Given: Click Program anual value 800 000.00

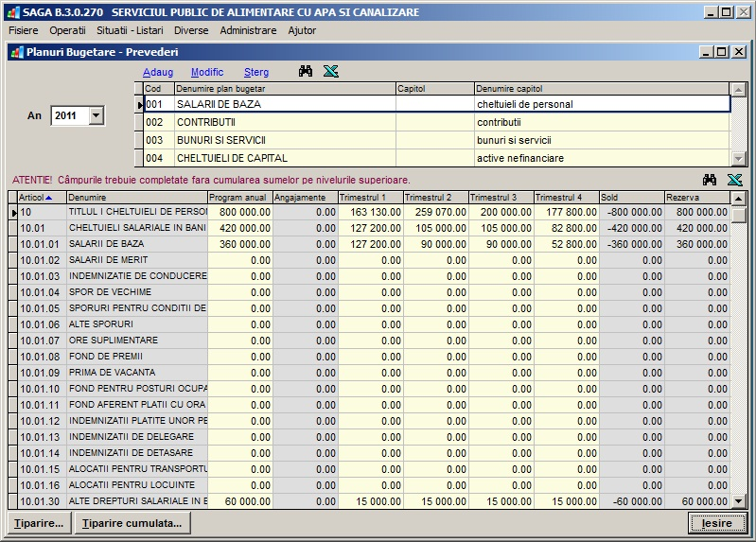Looking at the screenshot, I should point(240,212).
